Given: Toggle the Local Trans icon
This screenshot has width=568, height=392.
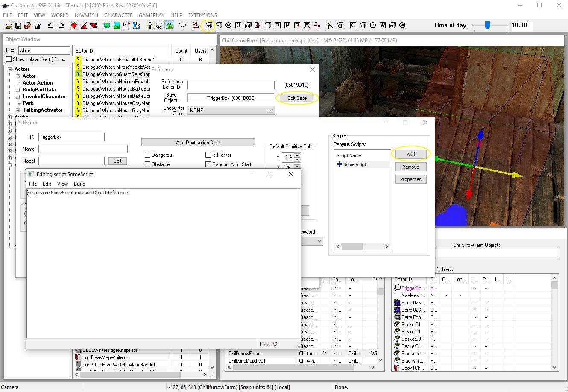Looking at the screenshot, I should coord(94,26).
